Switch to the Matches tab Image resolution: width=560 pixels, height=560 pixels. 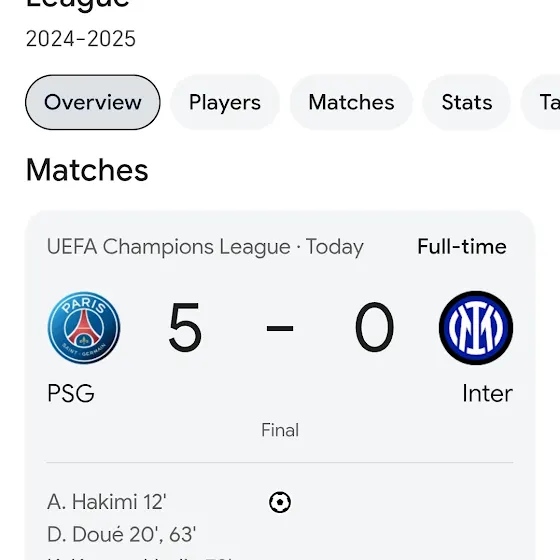tap(351, 102)
